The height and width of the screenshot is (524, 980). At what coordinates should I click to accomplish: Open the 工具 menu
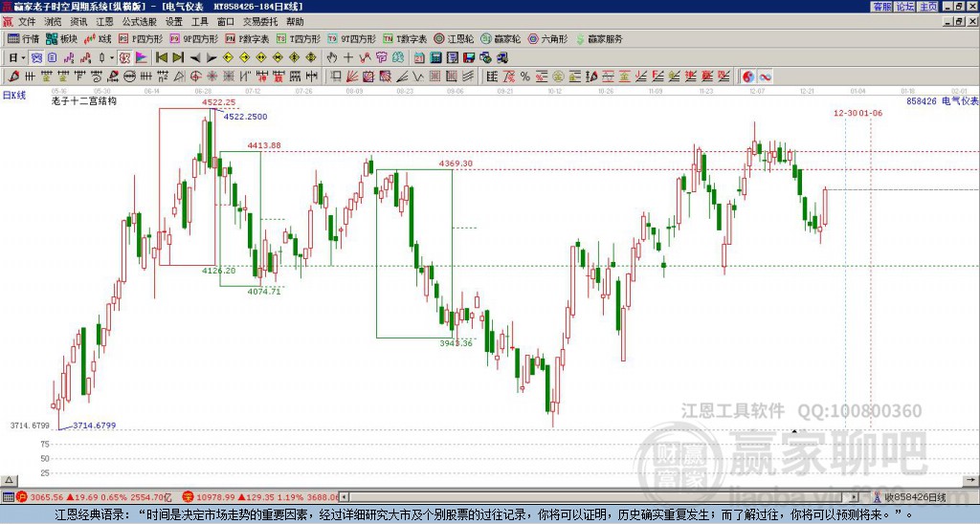pos(199,22)
